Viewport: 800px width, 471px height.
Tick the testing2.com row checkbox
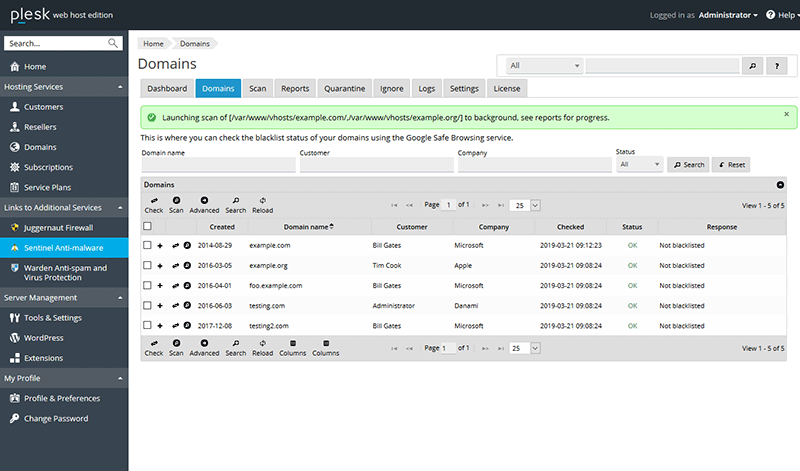tap(147, 325)
